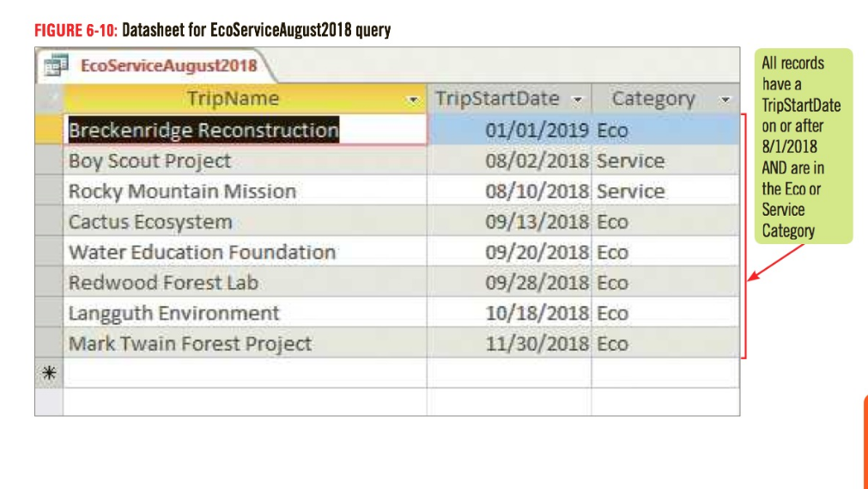Select the row selector for Redwood Forest Lab

click(x=49, y=282)
